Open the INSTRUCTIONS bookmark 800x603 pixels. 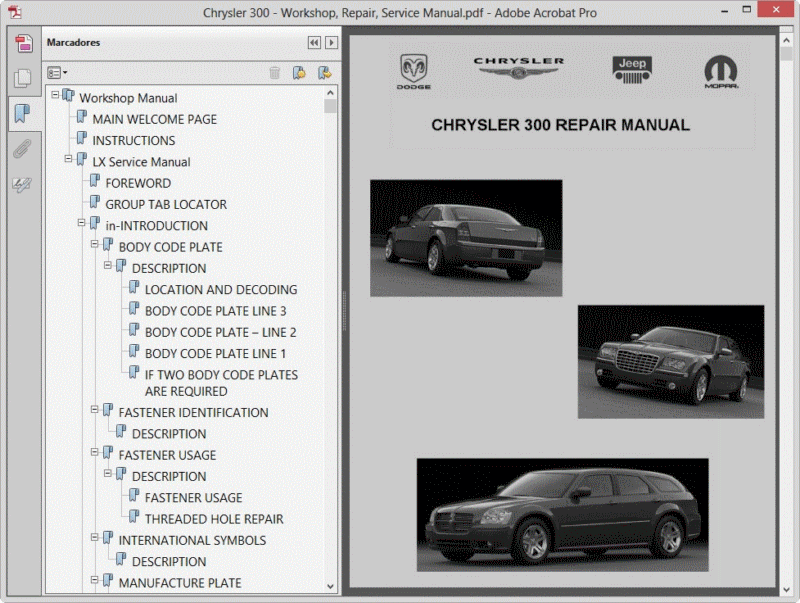[x=134, y=141]
